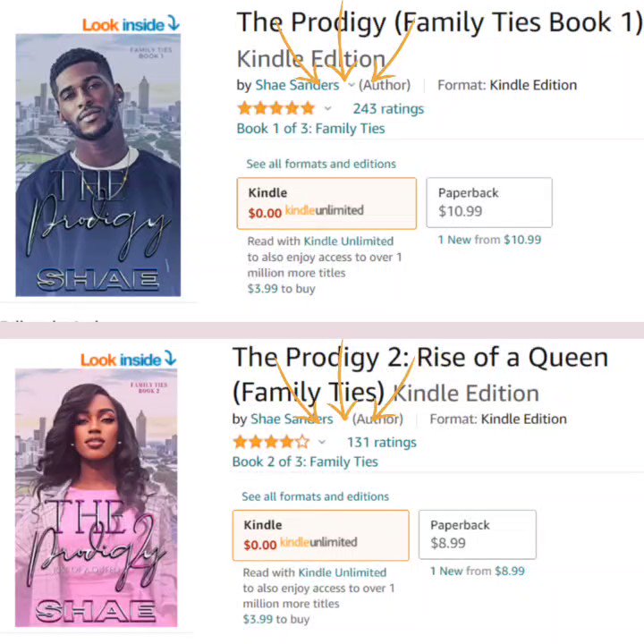The image size is (644, 644).
Task: Click the five-star rating for Book 1
Action: pos(276,109)
